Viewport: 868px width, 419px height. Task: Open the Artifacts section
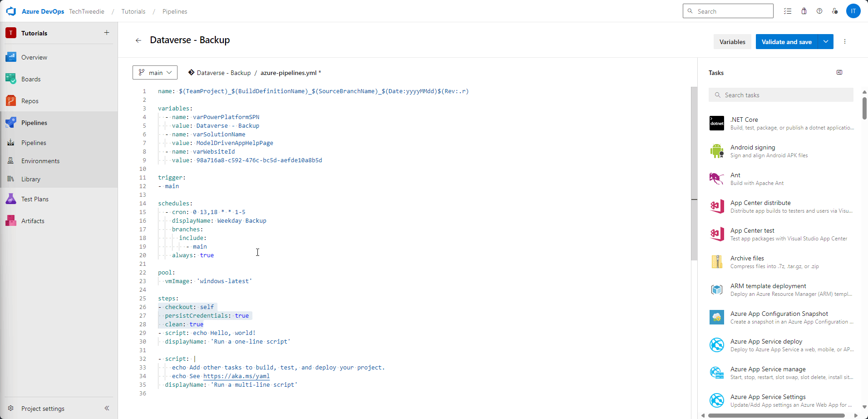[x=33, y=220]
